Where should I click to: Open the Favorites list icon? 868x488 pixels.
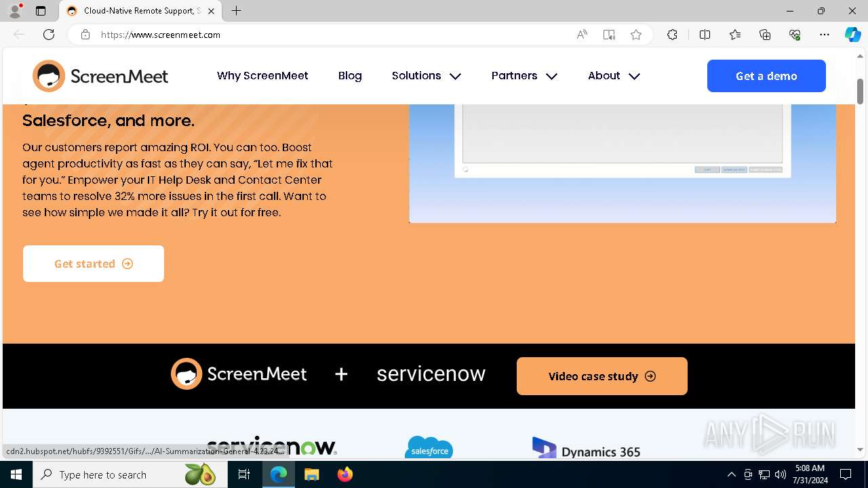pyautogui.click(x=735, y=35)
